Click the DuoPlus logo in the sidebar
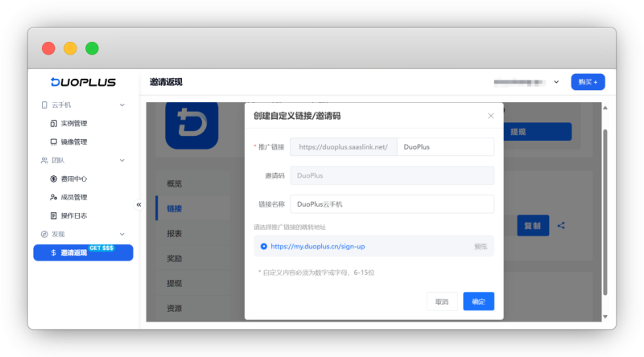The height and width of the screenshot is (357, 644). click(84, 82)
